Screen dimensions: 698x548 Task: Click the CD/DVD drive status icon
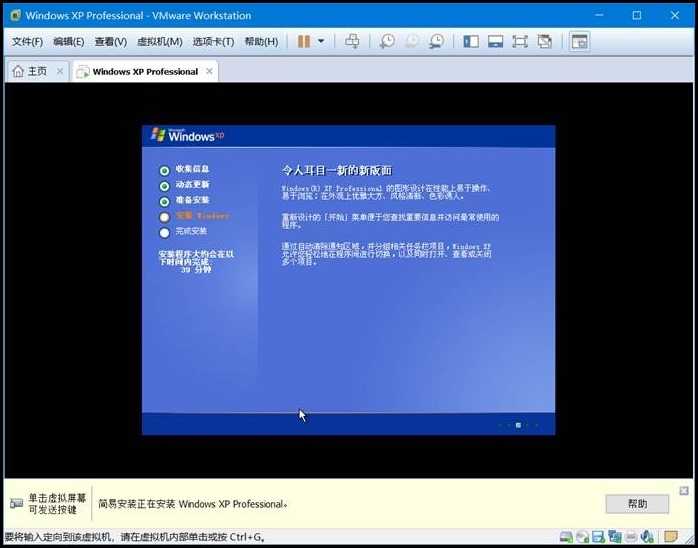coord(582,537)
